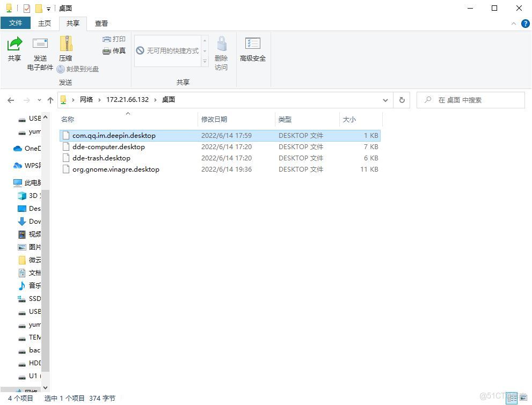Click the refresh icon next to the address bar

401,100
